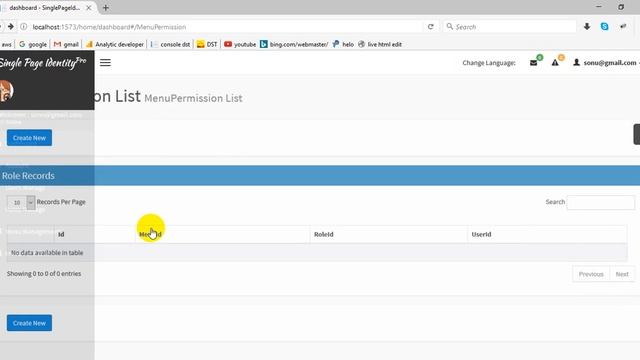Open the gmail bookmark
640x360 pixels.
click(66, 44)
